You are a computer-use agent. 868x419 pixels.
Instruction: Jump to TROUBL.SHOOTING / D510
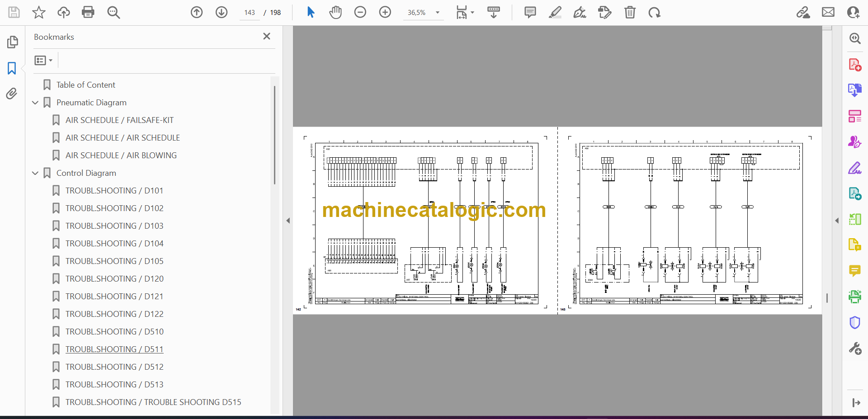(x=114, y=332)
